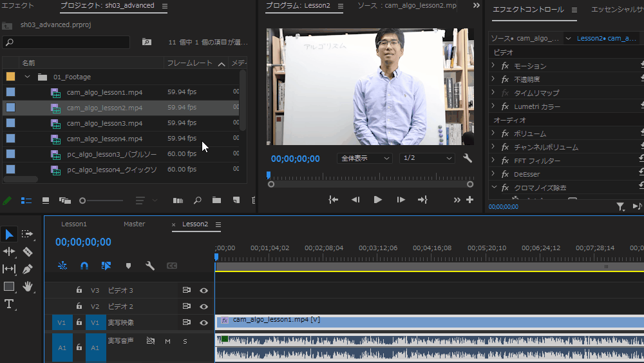Adjust project panel thumbnail zoom slider
This screenshot has height=363, width=644.
click(x=101, y=201)
